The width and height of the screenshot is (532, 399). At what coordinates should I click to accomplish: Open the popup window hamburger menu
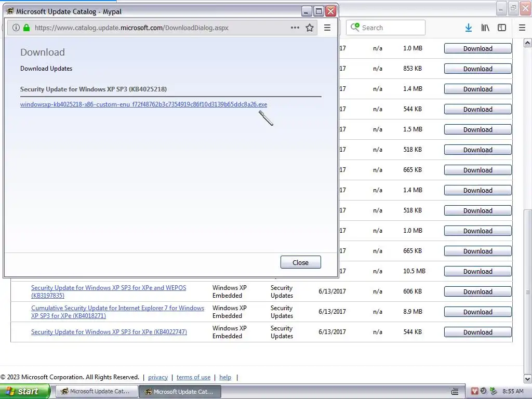click(x=327, y=28)
